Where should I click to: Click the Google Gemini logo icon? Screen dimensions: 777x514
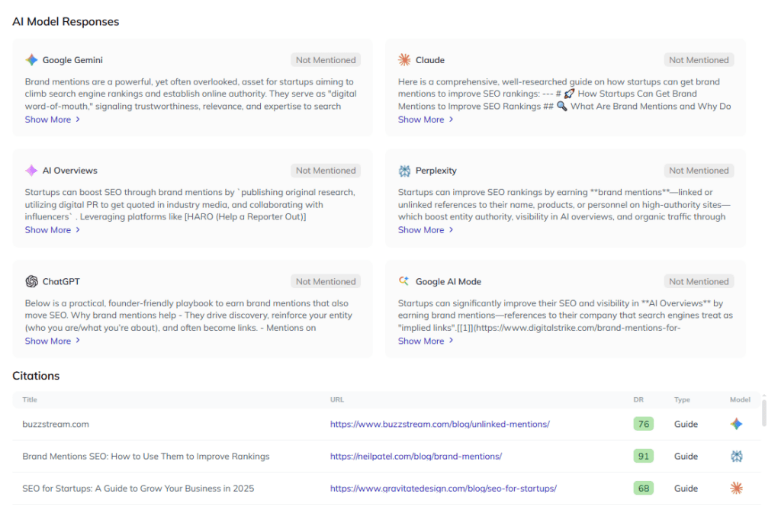click(x=31, y=60)
